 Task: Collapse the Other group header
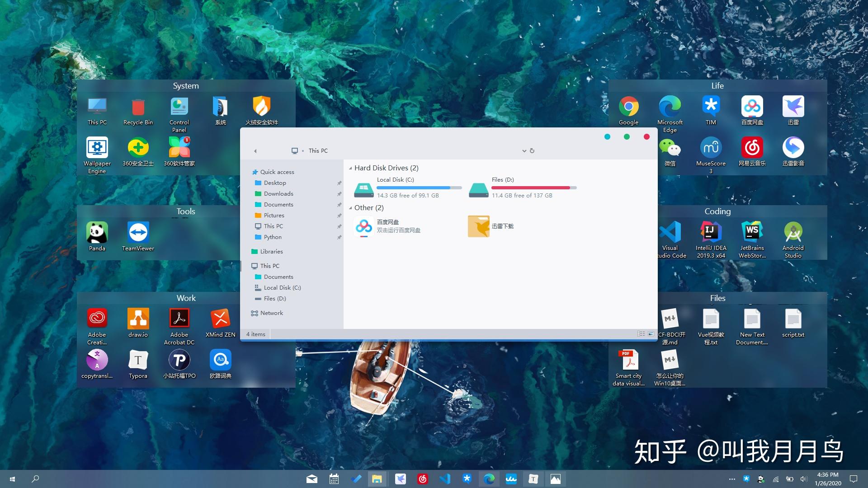(x=350, y=207)
